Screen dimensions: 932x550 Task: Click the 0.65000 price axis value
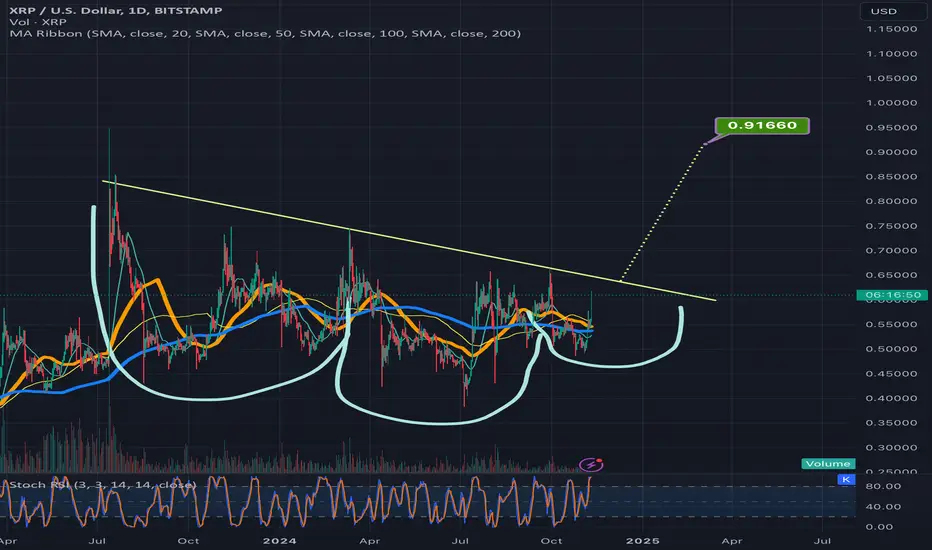(892, 275)
